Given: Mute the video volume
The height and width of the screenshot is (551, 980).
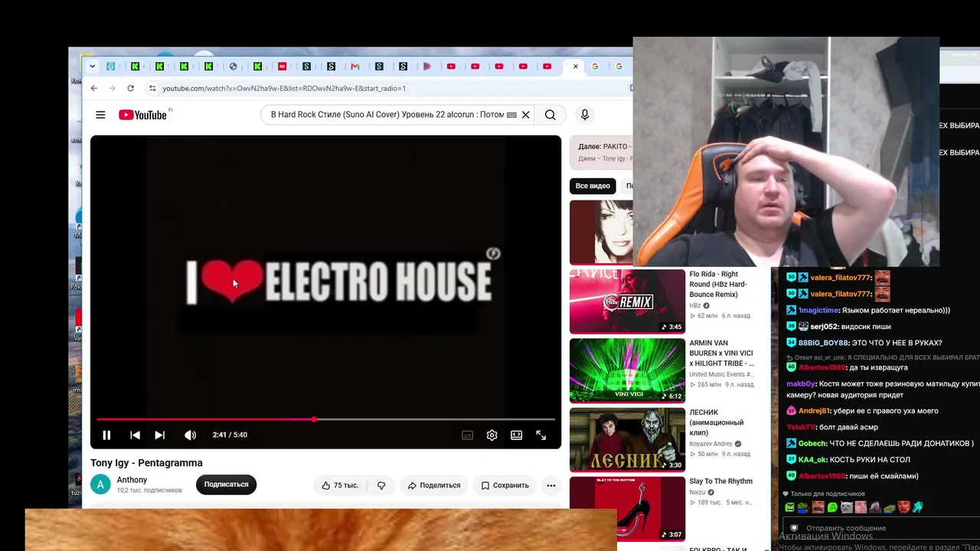Looking at the screenshot, I should click(190, 435).
